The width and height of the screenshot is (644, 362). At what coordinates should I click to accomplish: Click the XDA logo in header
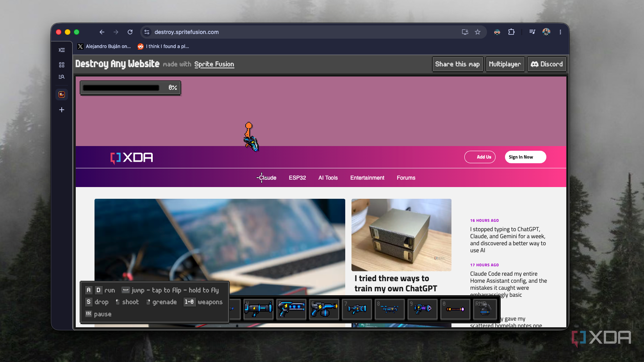coord(132,157)
